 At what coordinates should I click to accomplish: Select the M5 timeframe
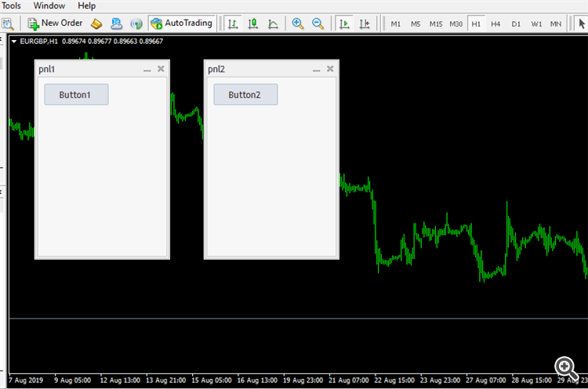[416, 24]
